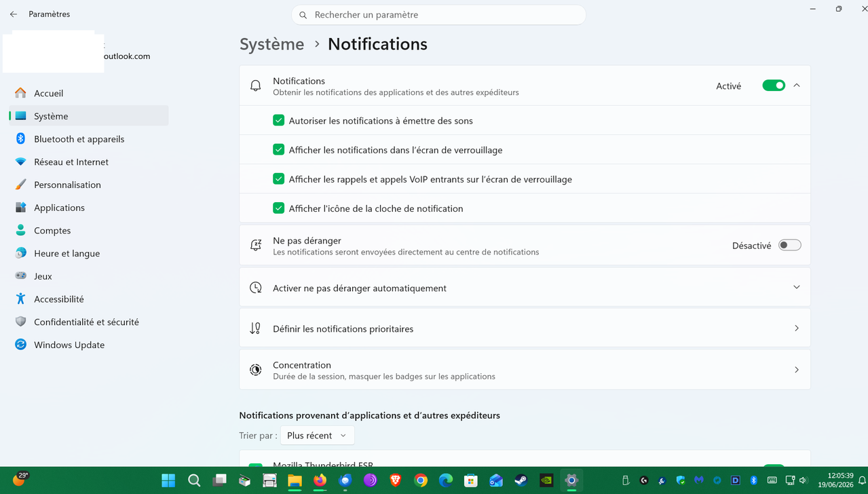868x494 pixels.
Task: Open the NVIDIA app from the taskbar
Action: click(x=546, y=480)
